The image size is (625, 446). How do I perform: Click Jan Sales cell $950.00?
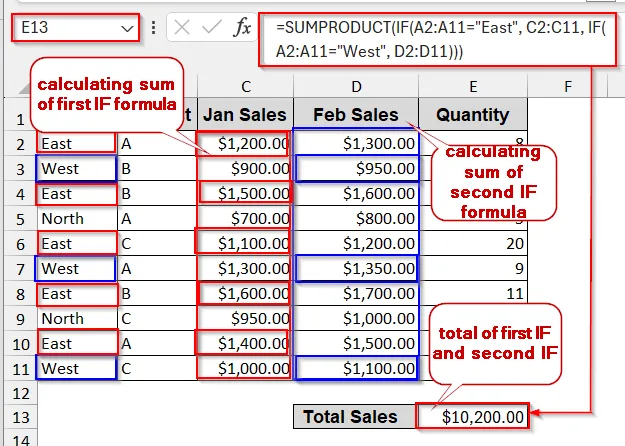[245, 318]
